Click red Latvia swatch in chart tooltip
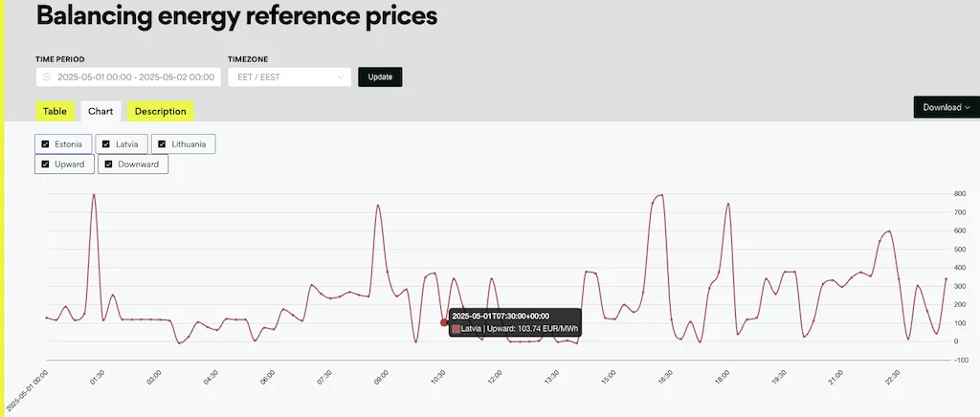 pyautogui.click(x=457, y=329)
